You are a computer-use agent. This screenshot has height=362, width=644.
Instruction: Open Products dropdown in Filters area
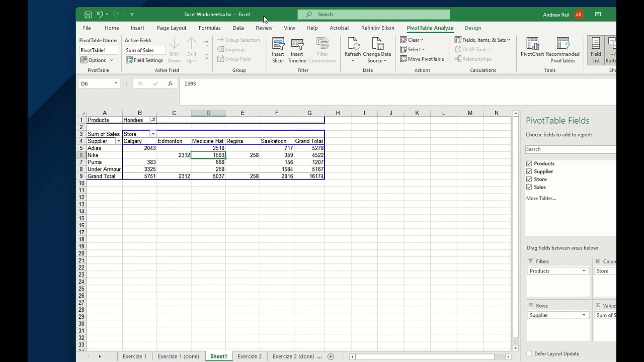pos(584,271)
